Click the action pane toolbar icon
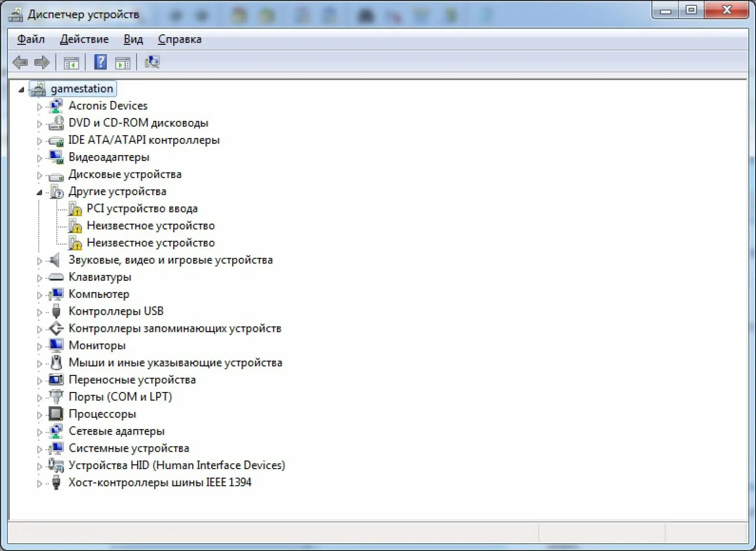 123,63
